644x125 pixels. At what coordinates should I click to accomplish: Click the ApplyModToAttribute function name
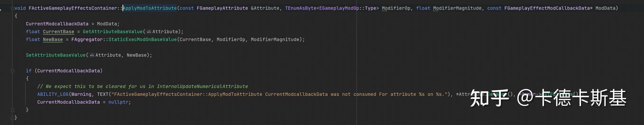point(150,8)
